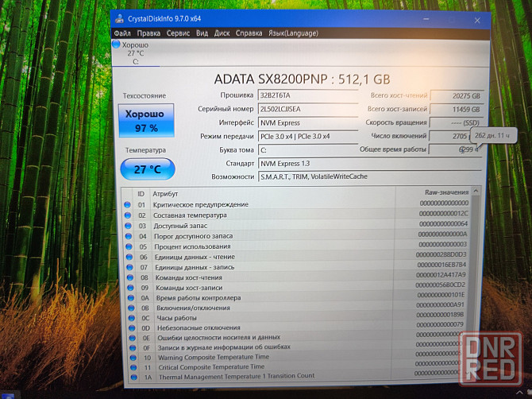Select raw value '00000016EB7B4'
Image resolution: width=532 pixels, height=399 pixels.
(441, 265)
